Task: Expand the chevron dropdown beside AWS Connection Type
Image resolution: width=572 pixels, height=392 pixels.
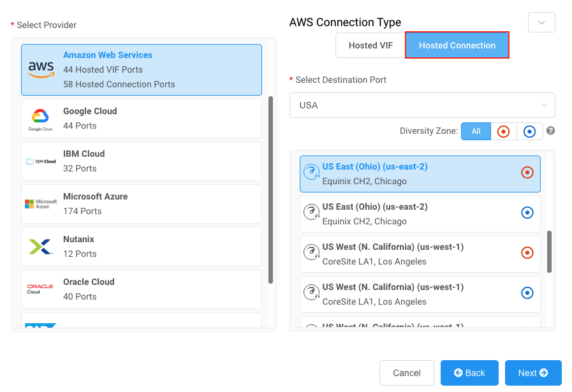Action: point(541,22)
